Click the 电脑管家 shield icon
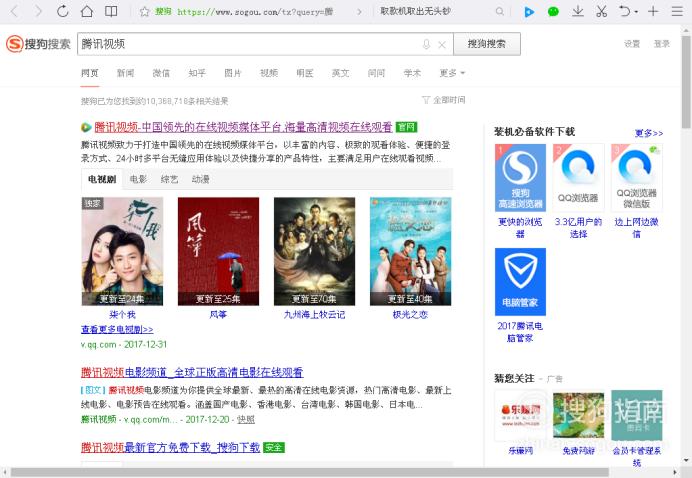The width and height of the screenshot is (692, 478). (x=520, y=282)
